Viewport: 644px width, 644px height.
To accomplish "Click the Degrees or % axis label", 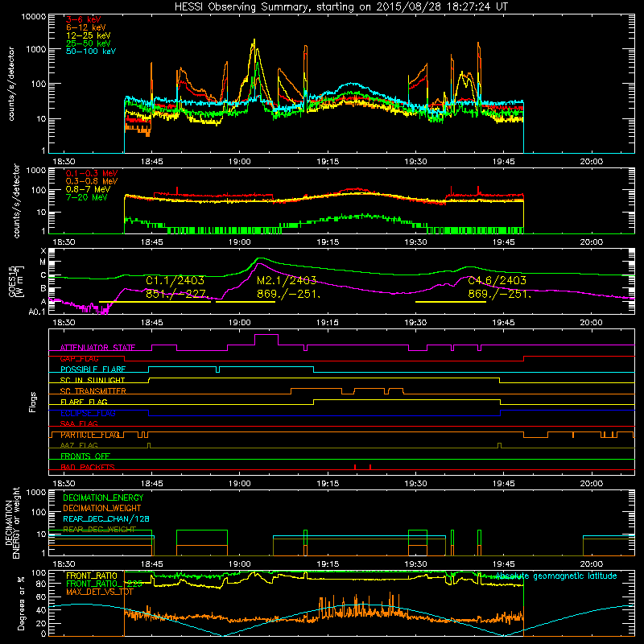I will (21, 603).
